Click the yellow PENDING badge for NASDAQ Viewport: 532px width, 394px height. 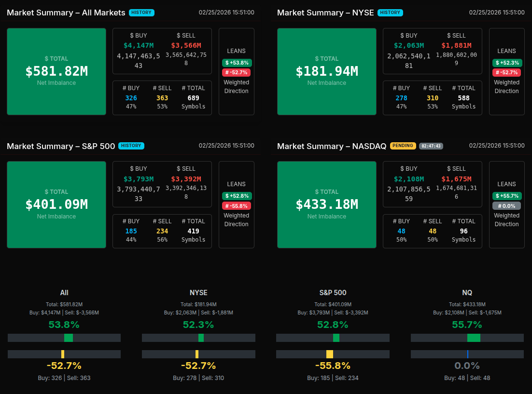tap(403, 146)
